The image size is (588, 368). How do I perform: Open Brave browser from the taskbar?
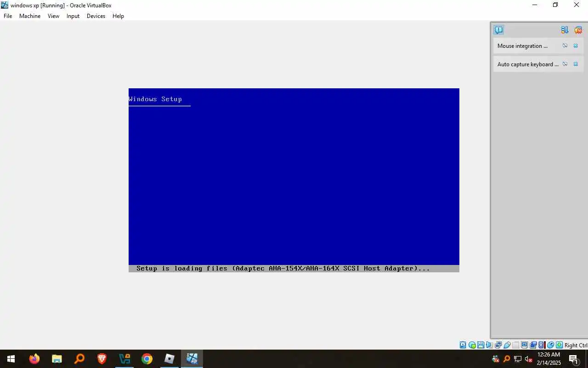tap(102, 359)
